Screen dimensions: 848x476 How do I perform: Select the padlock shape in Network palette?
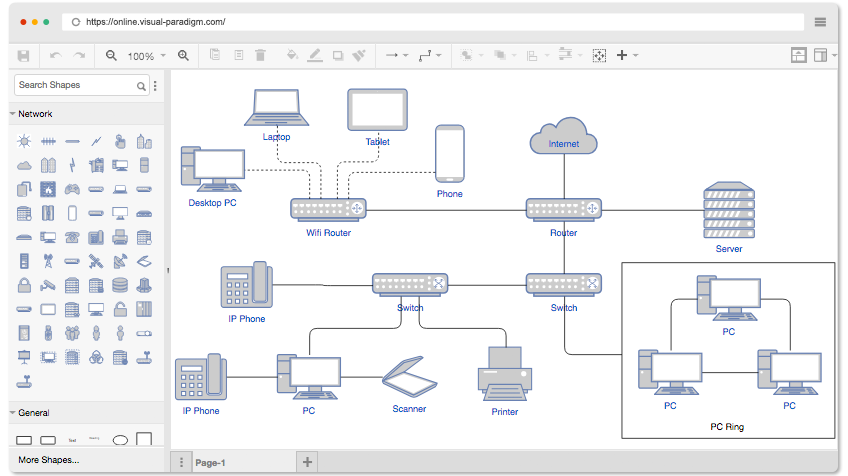pyautogui.click(x=24, y=285)
